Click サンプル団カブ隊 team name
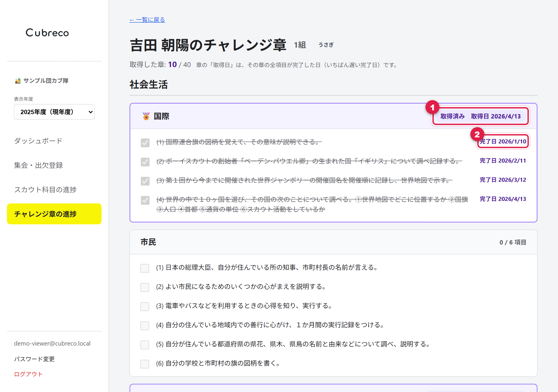 click(x=46, y=81)
